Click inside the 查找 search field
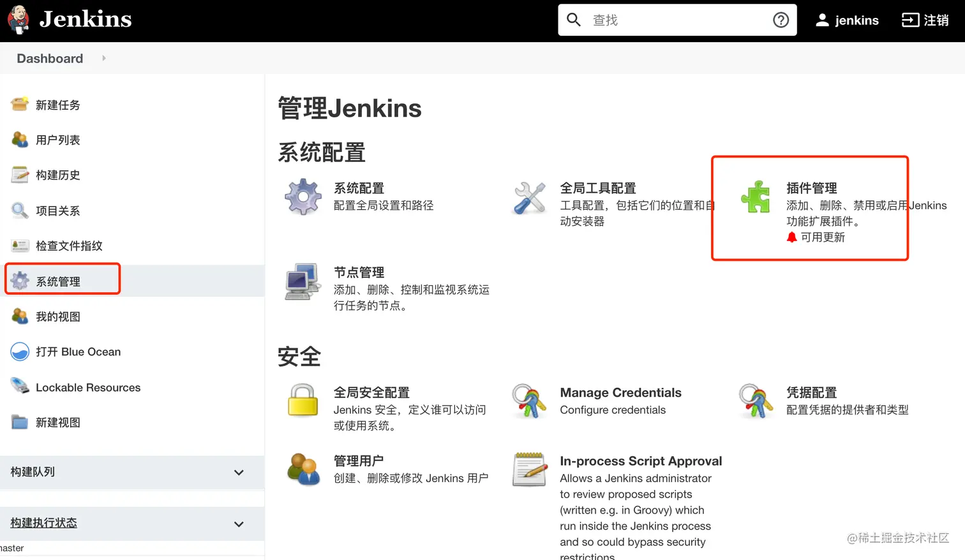 point(670,20)
